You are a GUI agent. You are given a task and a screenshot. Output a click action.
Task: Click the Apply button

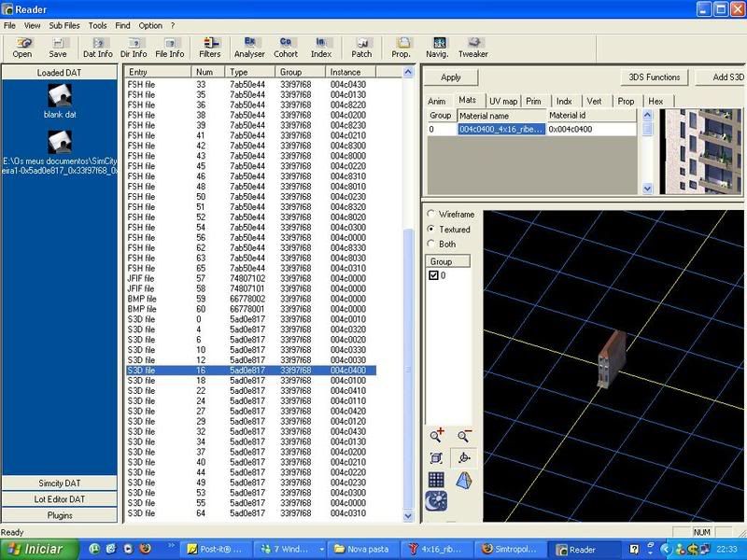[451, 77]
